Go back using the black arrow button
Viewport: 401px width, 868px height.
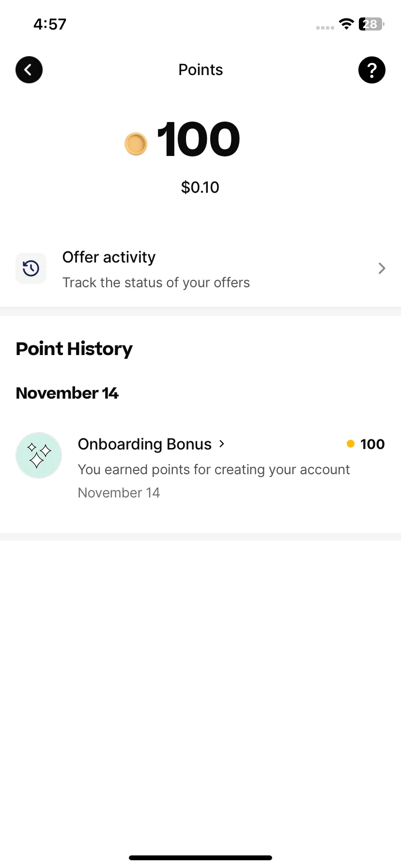[29, 70]
